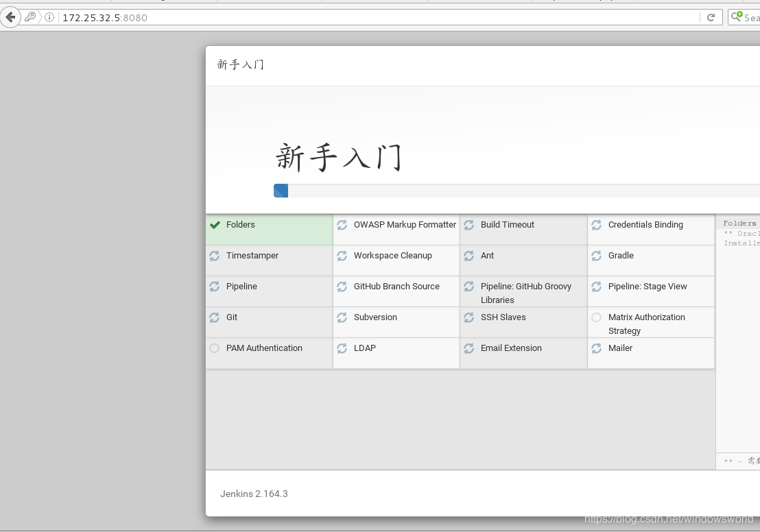Select the OWASP Markup Formatter label
760x532 pixels.
[x=405, y=225]
